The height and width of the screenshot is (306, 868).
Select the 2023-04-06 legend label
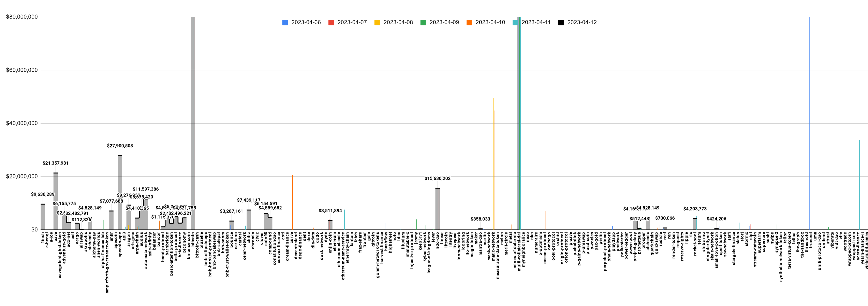(306, 22)
